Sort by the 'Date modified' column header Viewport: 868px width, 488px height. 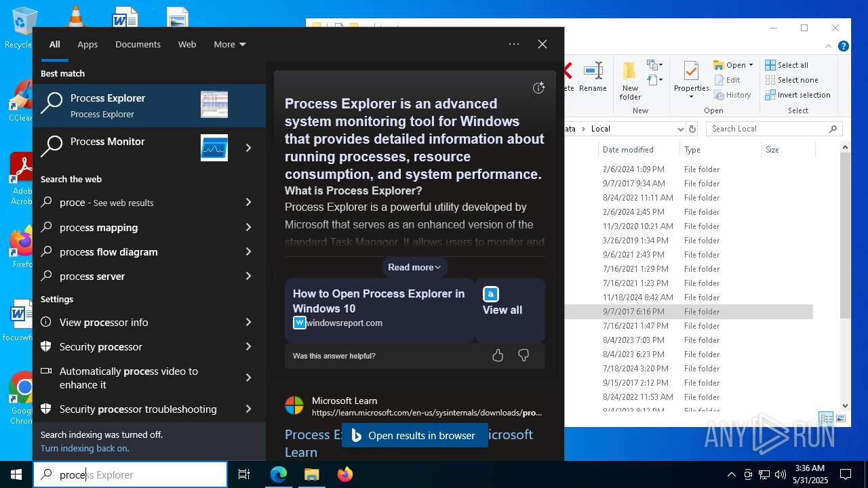pos(639,150)
